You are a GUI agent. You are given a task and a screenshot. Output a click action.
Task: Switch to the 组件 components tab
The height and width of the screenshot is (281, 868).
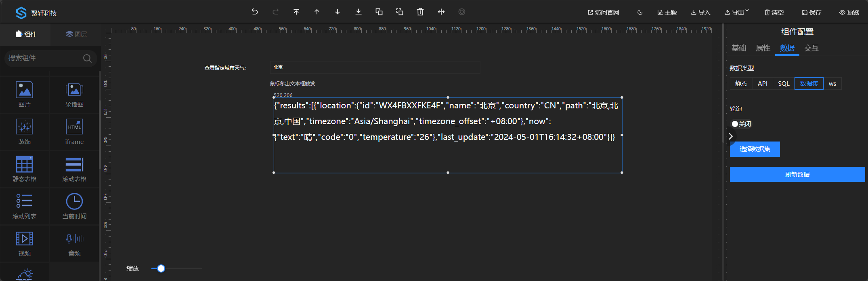[26, 34]
